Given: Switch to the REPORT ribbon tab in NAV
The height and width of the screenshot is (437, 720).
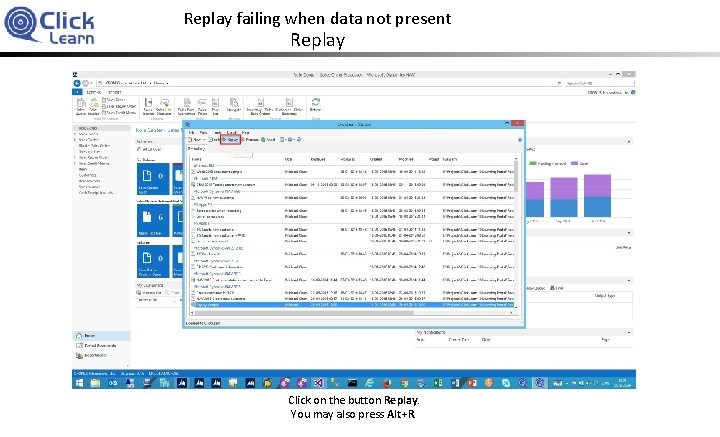Looking at the screenshot, I should click(x=114, y=92).
